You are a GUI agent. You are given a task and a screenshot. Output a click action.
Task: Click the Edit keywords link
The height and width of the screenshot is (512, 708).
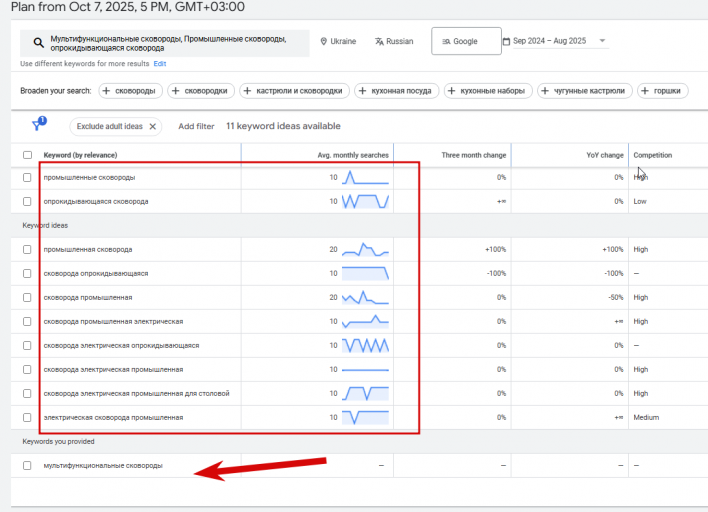(x=160, y=64)
